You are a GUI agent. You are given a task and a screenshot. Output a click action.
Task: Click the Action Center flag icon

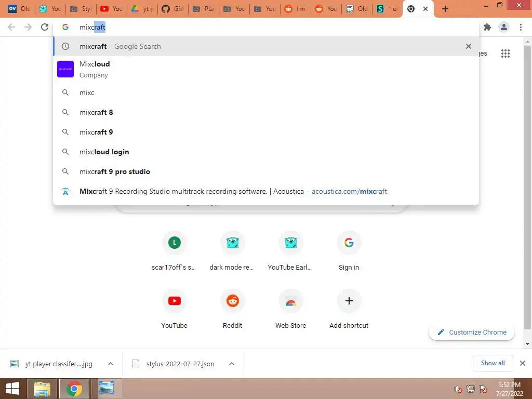pos(483,389)
